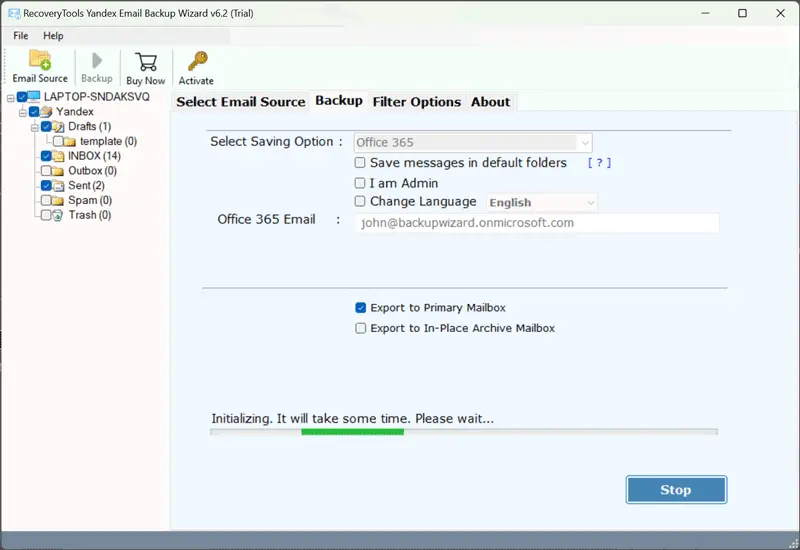Select the Outbox (0) tree row
Image resolution: width=800 pixels, height=550 pixels.
click(x=92, y=171)
